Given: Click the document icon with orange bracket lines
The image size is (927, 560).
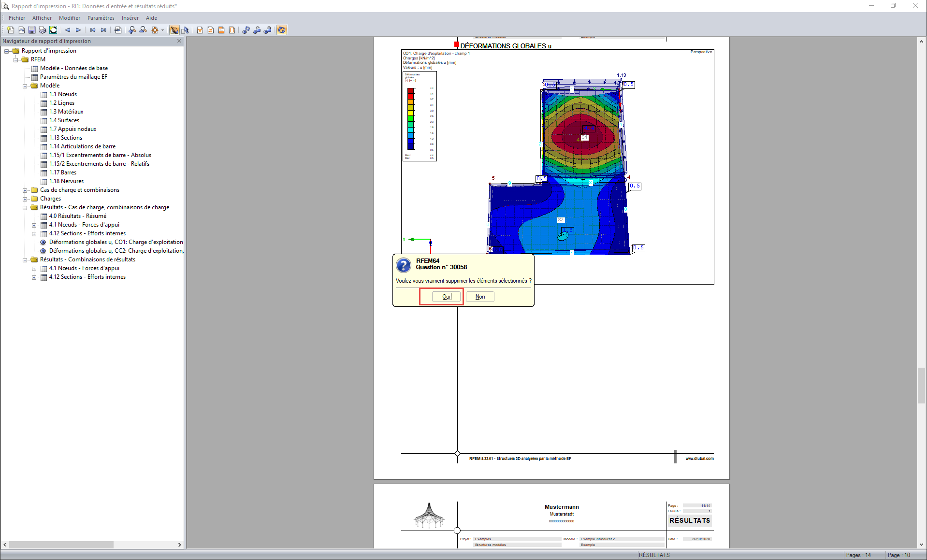Looking at the screenshot, I should 211,30.
